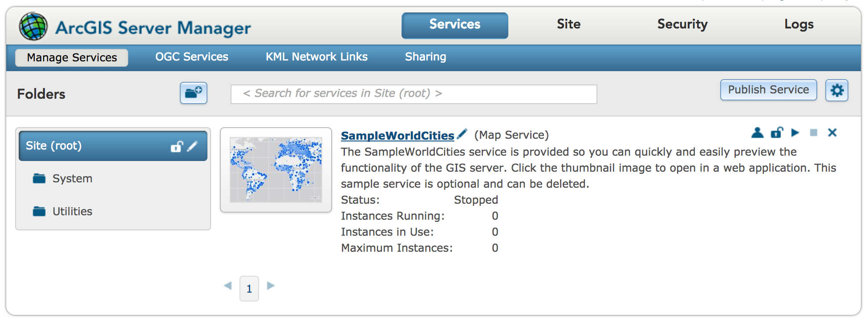Switch to the Security tab
Screen dimensions: 868x322
[682, 24]
